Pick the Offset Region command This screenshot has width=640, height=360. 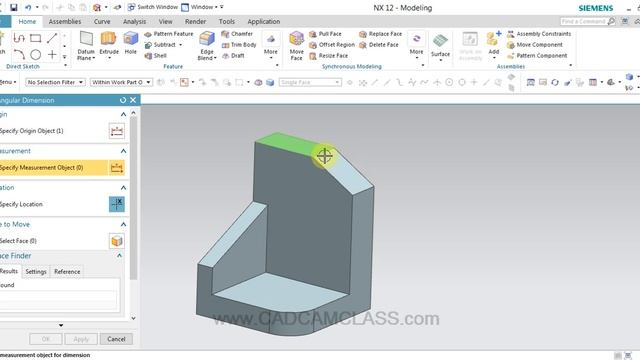point(332,45)
